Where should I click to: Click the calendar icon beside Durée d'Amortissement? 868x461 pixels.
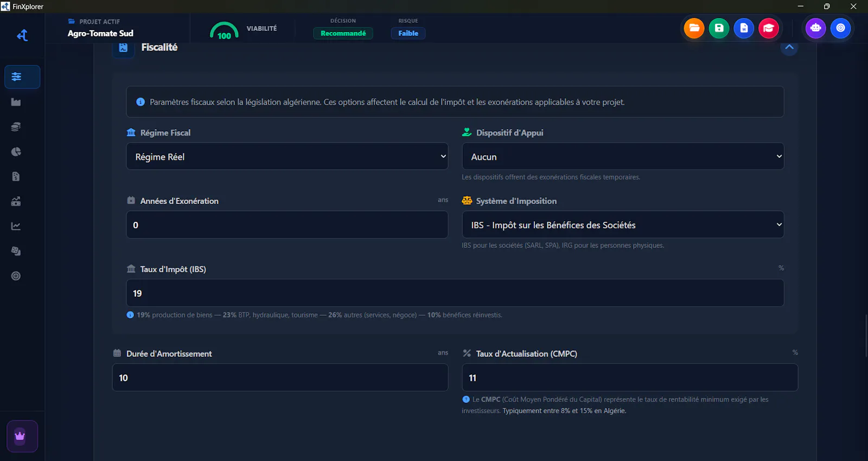click(117, 353)
